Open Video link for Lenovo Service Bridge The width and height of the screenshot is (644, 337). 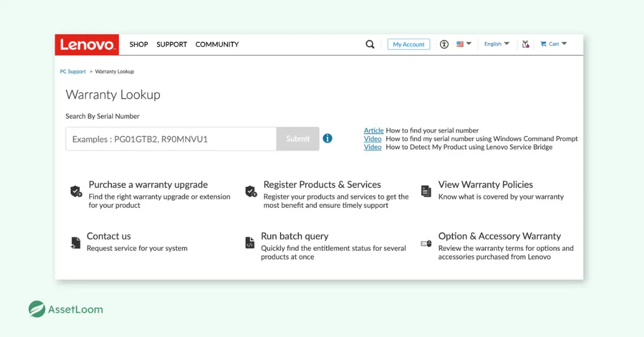372,147
